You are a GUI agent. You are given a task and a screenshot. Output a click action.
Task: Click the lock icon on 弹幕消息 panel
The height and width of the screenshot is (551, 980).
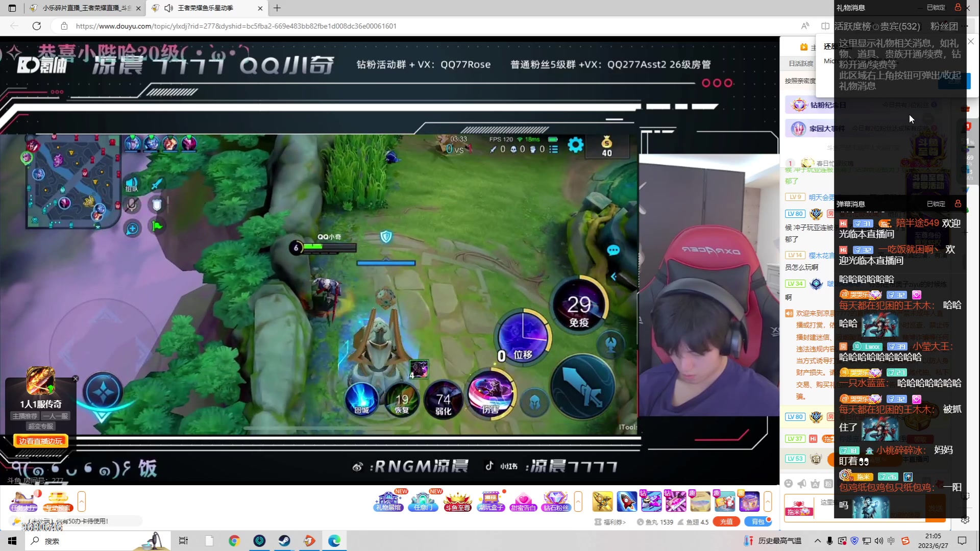pyautogui.click(x=958, y=204)
